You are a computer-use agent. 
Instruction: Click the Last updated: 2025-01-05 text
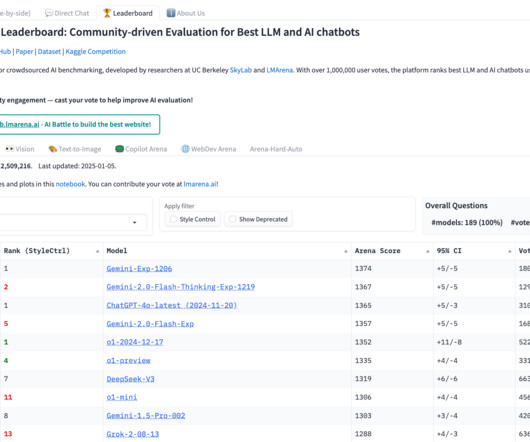[77, 166]
